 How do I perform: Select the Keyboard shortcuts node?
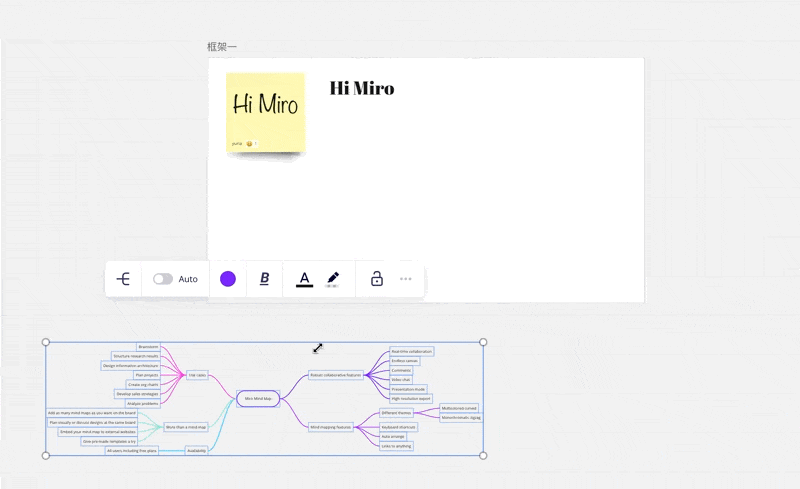[x=398, y=427]
